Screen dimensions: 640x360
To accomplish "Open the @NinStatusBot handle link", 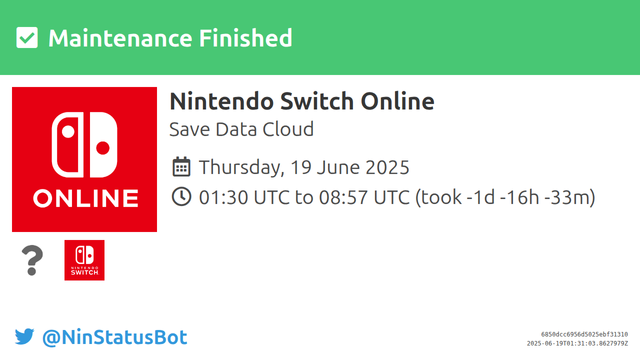I will pos(115,337).
